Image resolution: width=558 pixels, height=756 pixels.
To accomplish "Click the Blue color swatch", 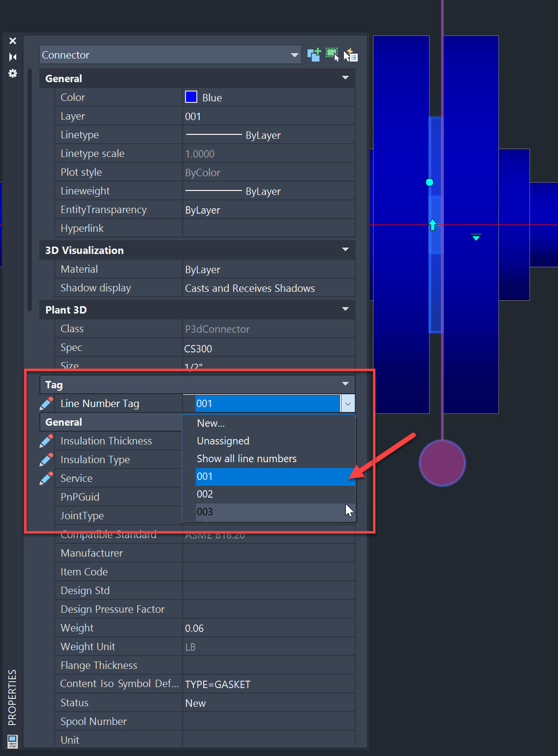I will click(191, 97).
